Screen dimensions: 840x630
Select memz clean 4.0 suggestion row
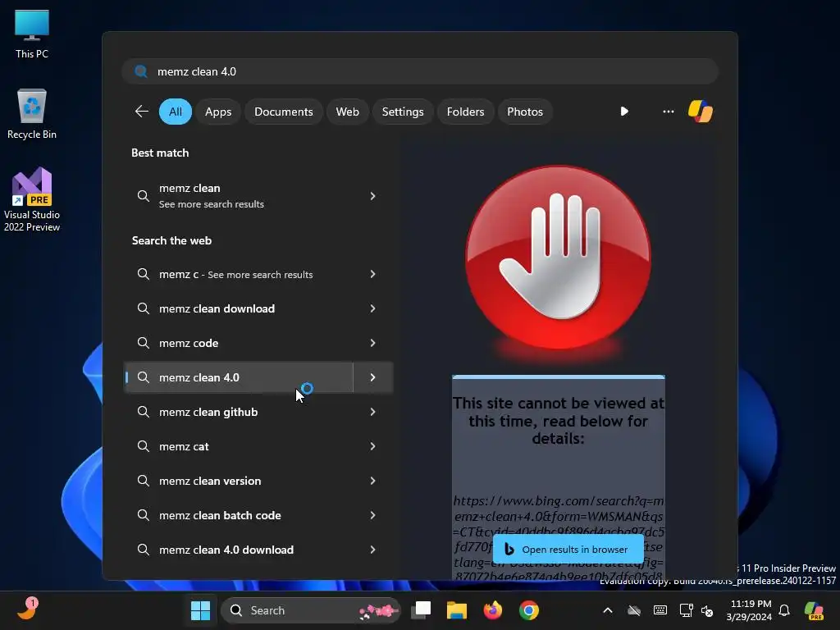pos(238,377)
